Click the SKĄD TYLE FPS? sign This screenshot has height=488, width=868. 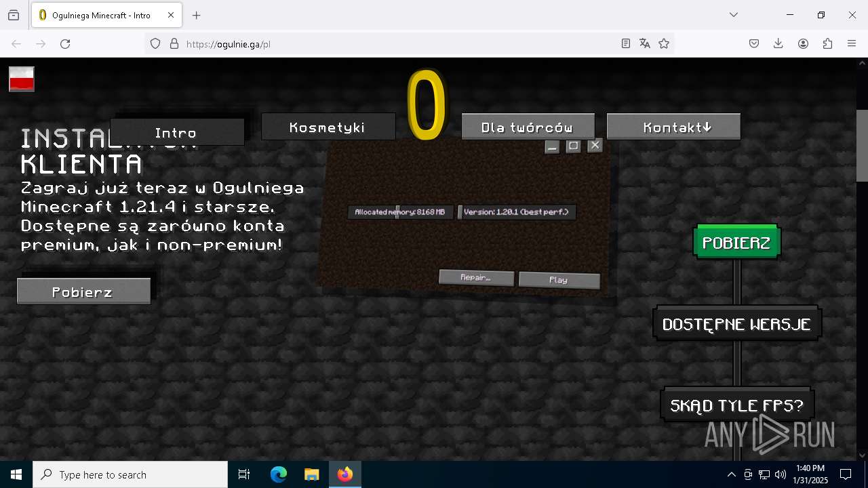point(737,405)
